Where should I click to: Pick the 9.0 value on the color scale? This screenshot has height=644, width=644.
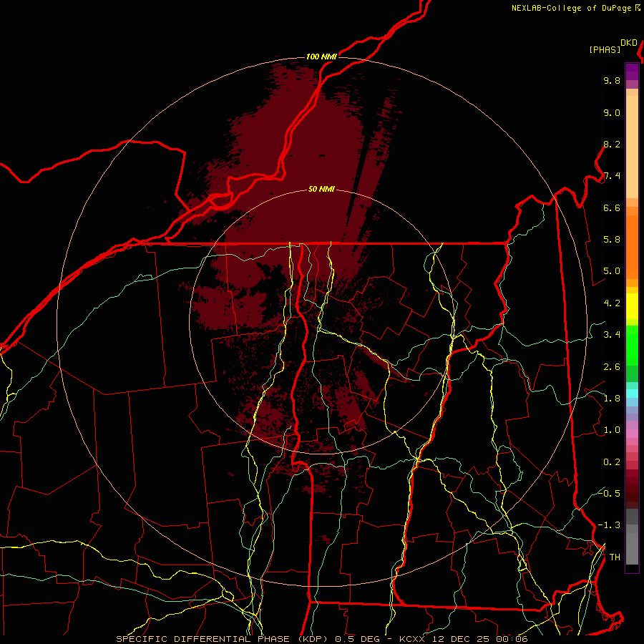(612, 112)
